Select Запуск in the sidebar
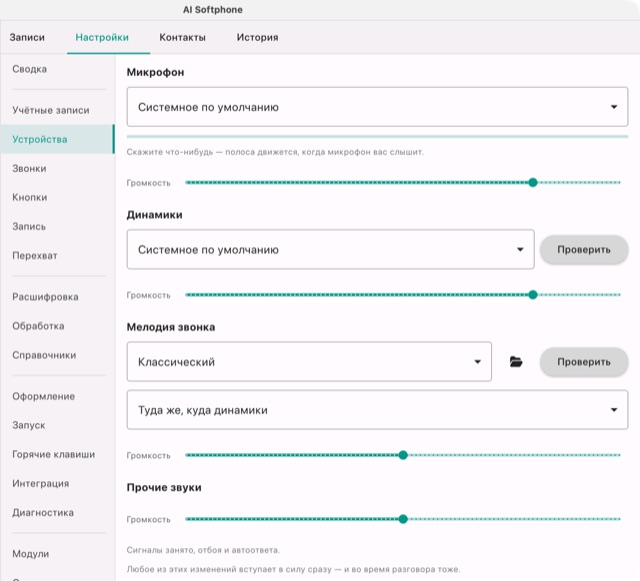 pyautogui.click(x=57, y=425)
